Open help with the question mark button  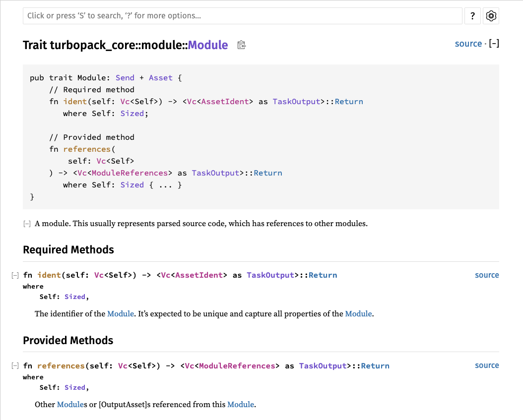[472, 16]
